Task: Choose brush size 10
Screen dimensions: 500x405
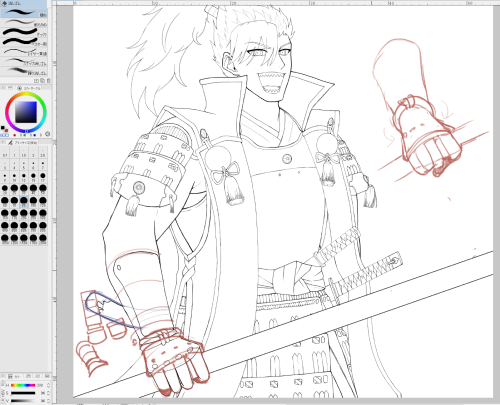Action: 14,177
